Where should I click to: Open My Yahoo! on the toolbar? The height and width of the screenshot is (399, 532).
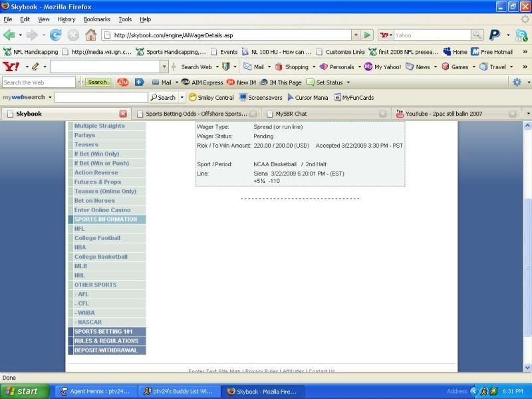(x=383, y=67)
